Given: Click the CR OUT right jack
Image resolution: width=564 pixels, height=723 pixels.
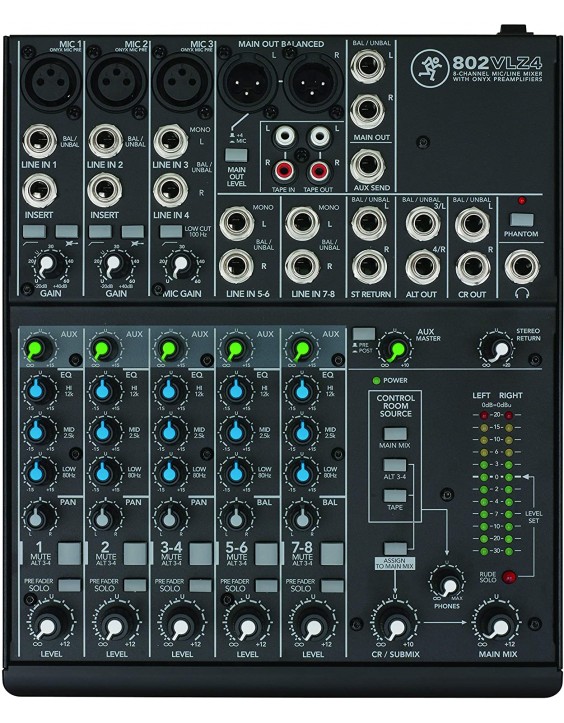Looking at the screenshot, I should (x=473, y=267).
